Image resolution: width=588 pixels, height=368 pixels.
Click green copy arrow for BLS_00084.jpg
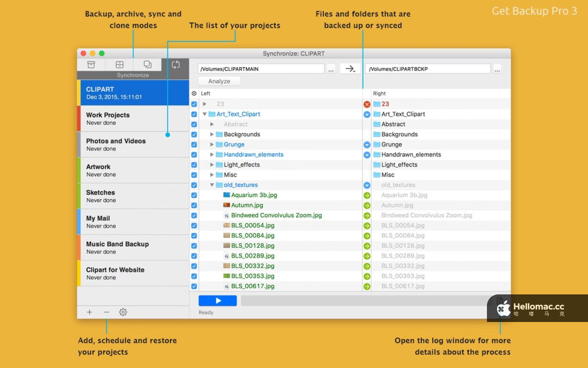pyautogui.click(x=367, y=236)
